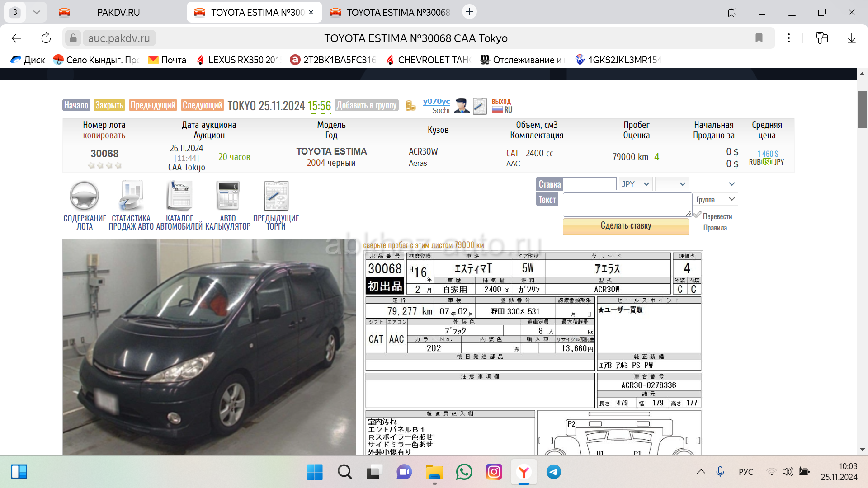Open WhatsApp from the taskbar
The image size is (868, 488).
(x=464, y=472)
